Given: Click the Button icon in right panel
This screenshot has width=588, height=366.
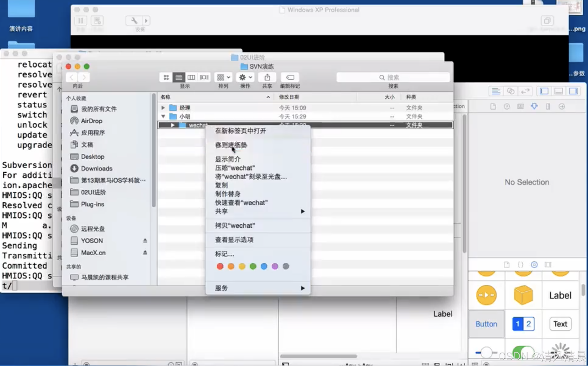Looking at the screenshot, I should 486,323.
